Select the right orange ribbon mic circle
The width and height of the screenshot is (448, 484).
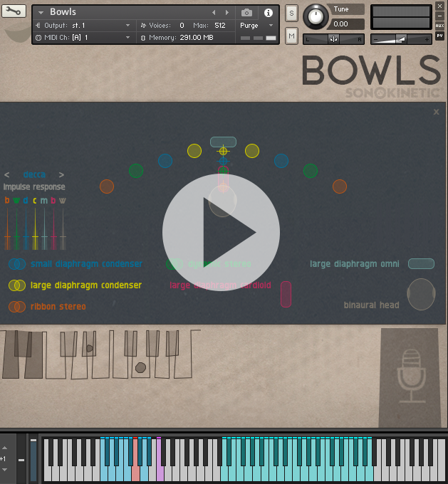point(340,186)
